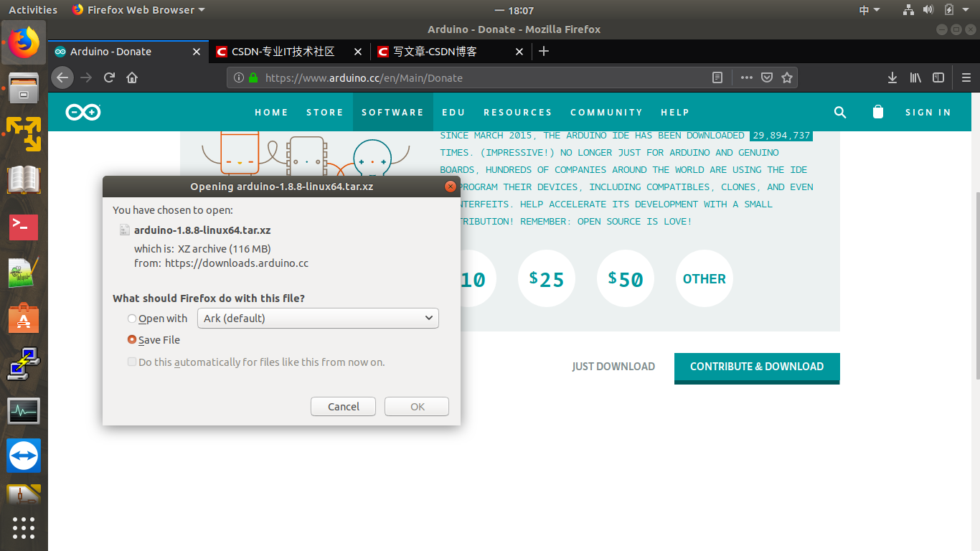Open the Firefox downloads panel
Image resolution: width=980 pixels, height=551 pixels.
(892, 77)
